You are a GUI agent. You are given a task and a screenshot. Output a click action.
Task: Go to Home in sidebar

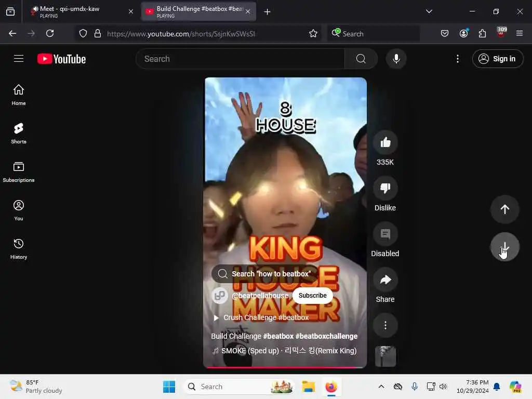click(x=19, y=95)
